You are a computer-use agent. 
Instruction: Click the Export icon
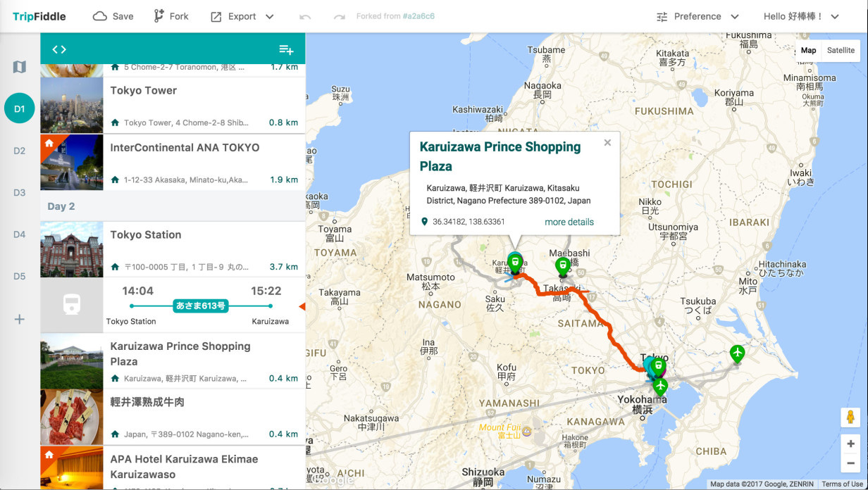tap(216, 17)
